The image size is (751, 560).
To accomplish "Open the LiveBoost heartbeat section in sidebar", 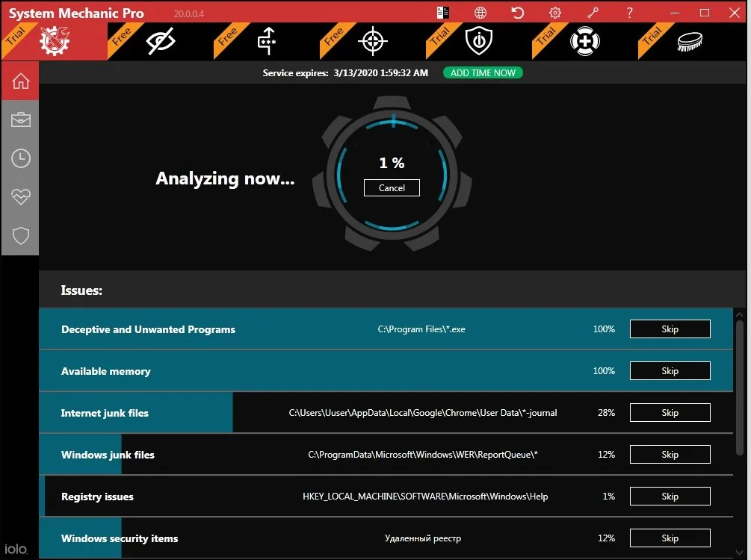I will 21,196.
